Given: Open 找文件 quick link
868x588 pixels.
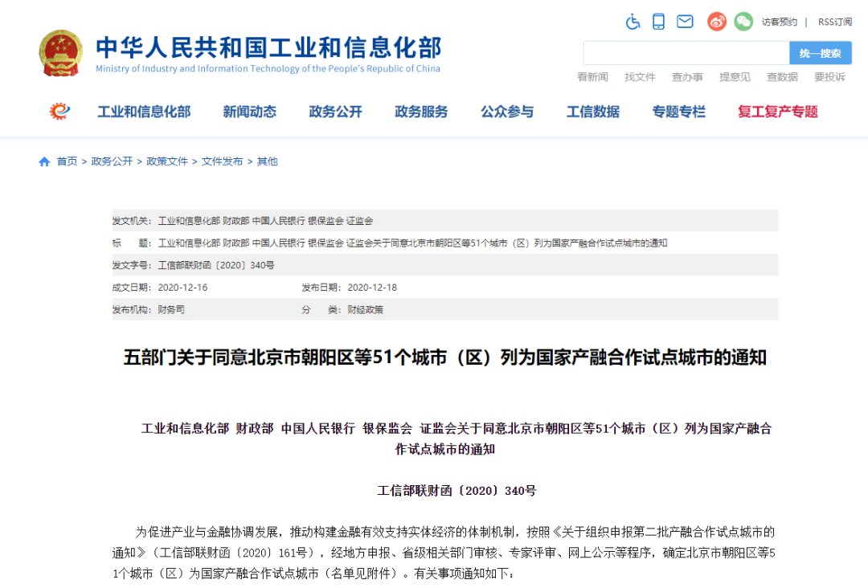Looking at the screenshot, I should (x=640, y=76).
